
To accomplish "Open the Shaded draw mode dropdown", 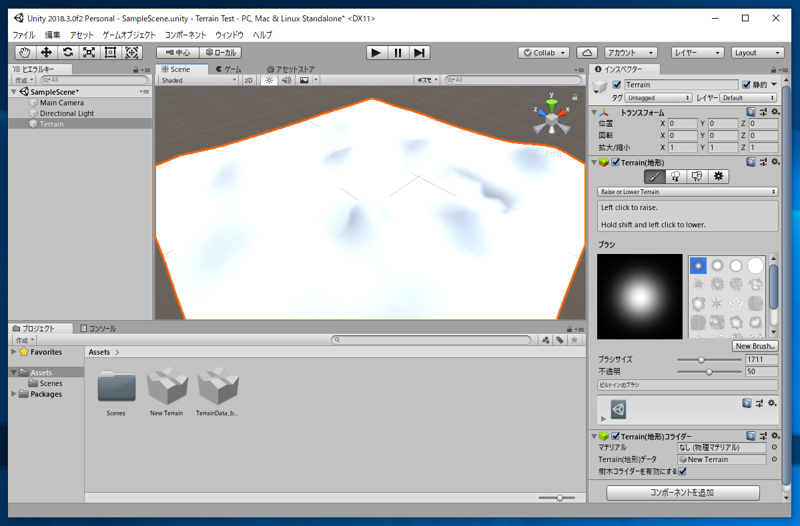I will coord(198,80).
